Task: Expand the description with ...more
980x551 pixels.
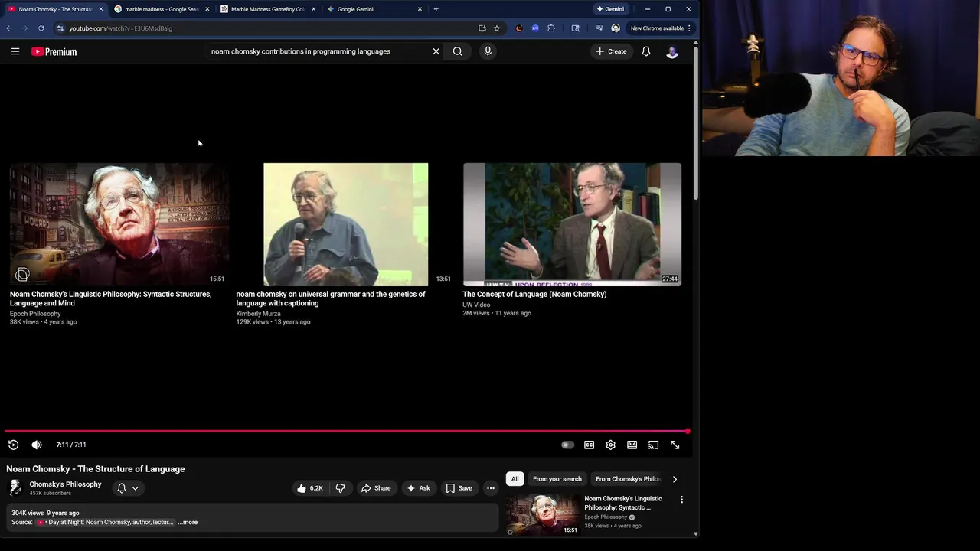Action: pos(188,522)
